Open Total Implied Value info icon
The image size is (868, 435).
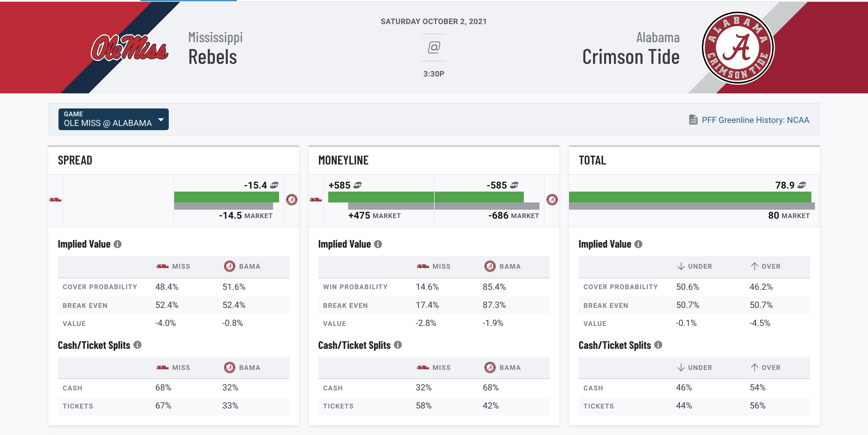[x=638, y=244]
